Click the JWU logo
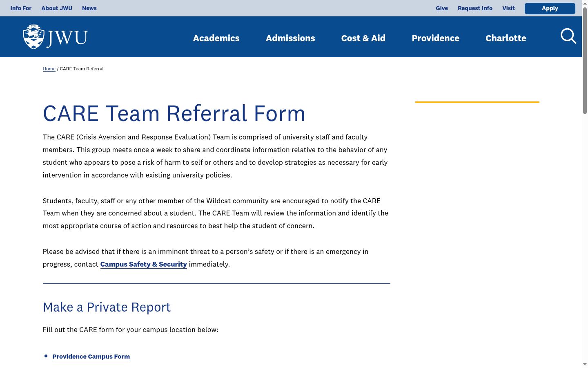Screen dimensions: 588x368 click(x=55, y=37)
